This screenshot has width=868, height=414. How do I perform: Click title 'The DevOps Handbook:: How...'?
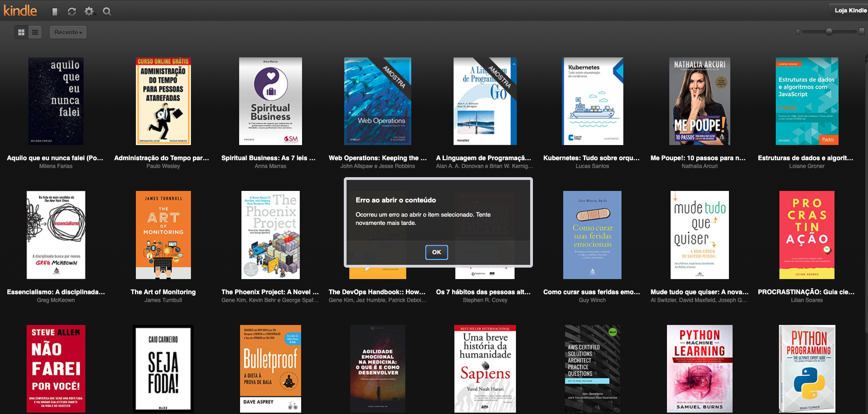click(377, 292)
